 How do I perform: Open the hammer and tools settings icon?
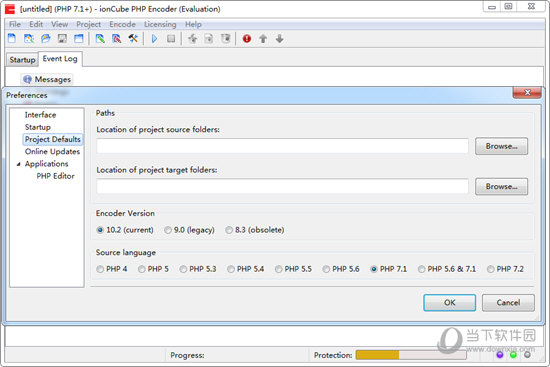click(x=133, y=39)
